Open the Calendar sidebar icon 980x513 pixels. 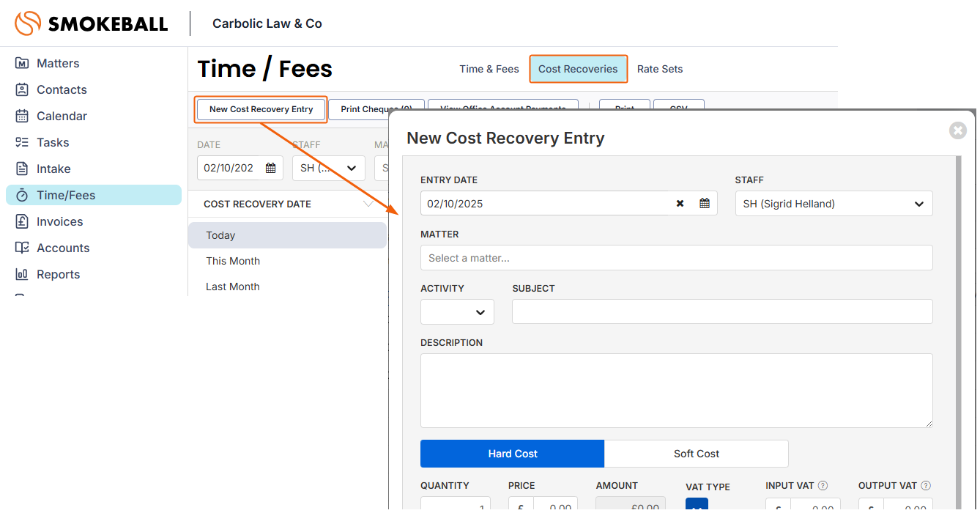pos(22,117)
